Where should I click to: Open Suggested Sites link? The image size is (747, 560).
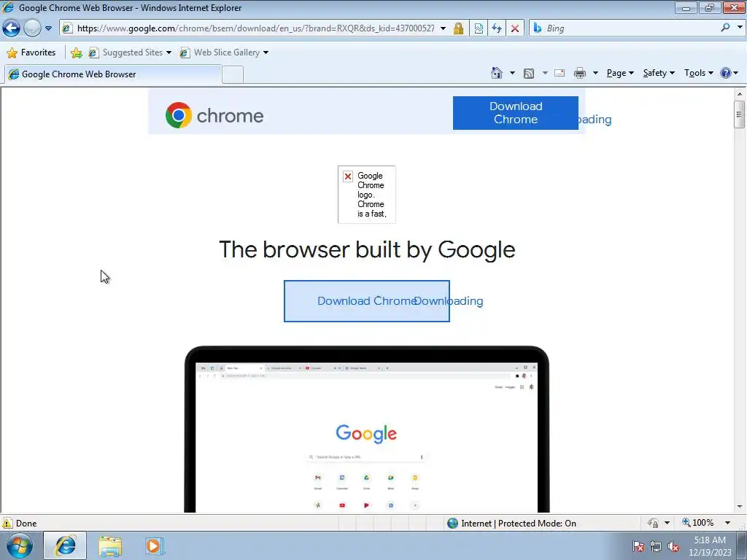coord(130,52)
